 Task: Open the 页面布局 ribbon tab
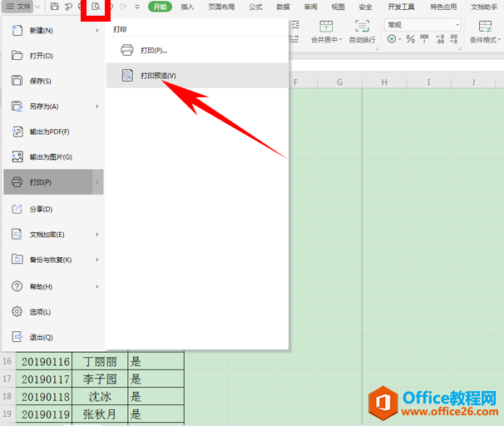click(221, 7)
